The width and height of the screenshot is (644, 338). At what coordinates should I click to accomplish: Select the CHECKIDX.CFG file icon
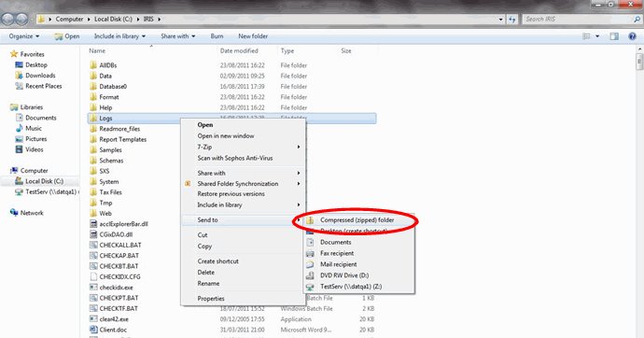93,276
